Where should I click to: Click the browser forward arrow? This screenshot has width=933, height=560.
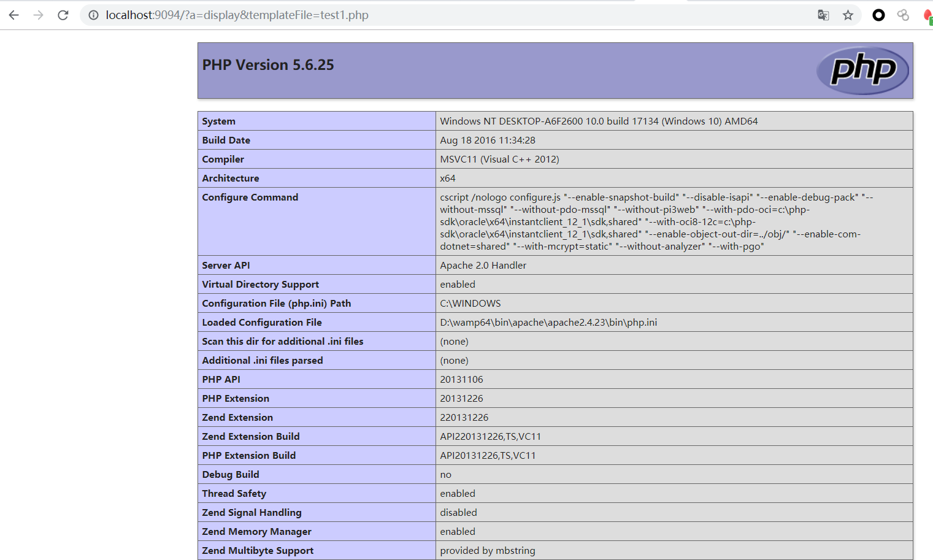[x=39, y=15]
